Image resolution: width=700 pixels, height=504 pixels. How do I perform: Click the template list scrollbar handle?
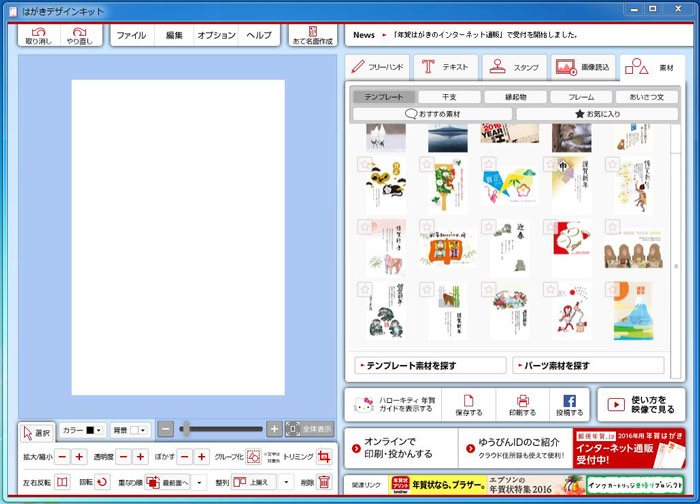pyautogui.click(x=676, y=266)
